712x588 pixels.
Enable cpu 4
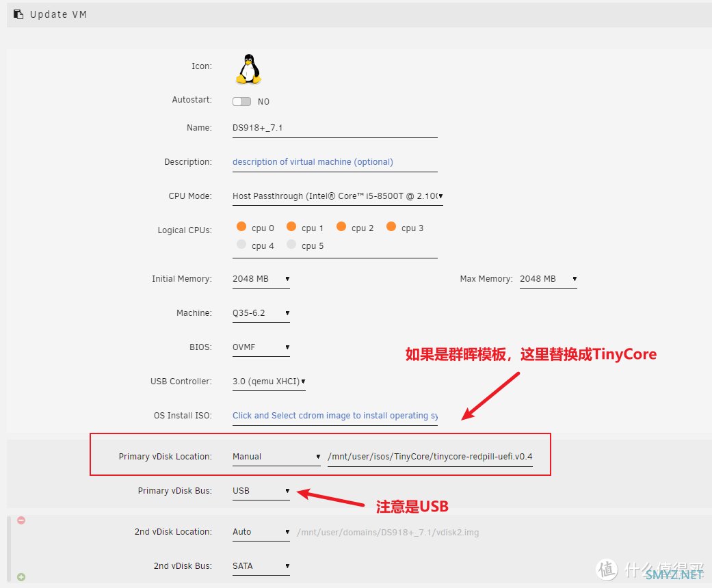[x=241, y=244]
